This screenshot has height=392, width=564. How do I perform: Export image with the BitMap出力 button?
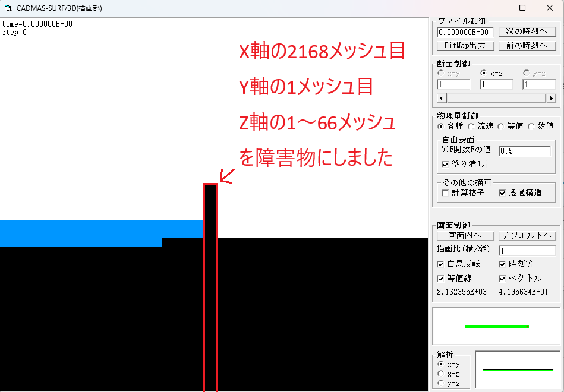[x=465, y=45]
